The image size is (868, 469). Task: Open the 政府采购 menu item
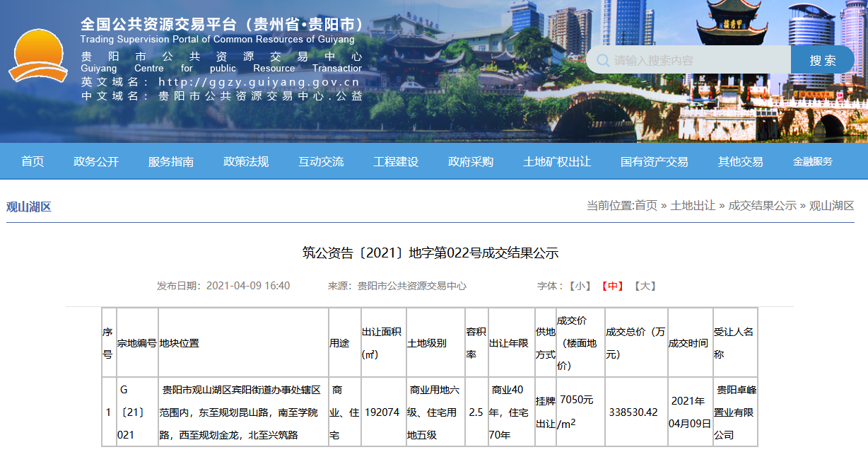pos(471,161)
